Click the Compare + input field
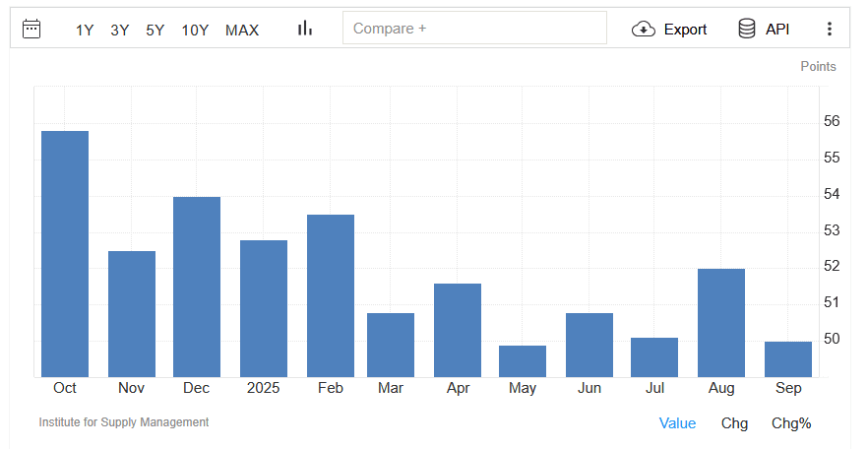Viewport: 868px width, 449px height. tap(474, 28)
